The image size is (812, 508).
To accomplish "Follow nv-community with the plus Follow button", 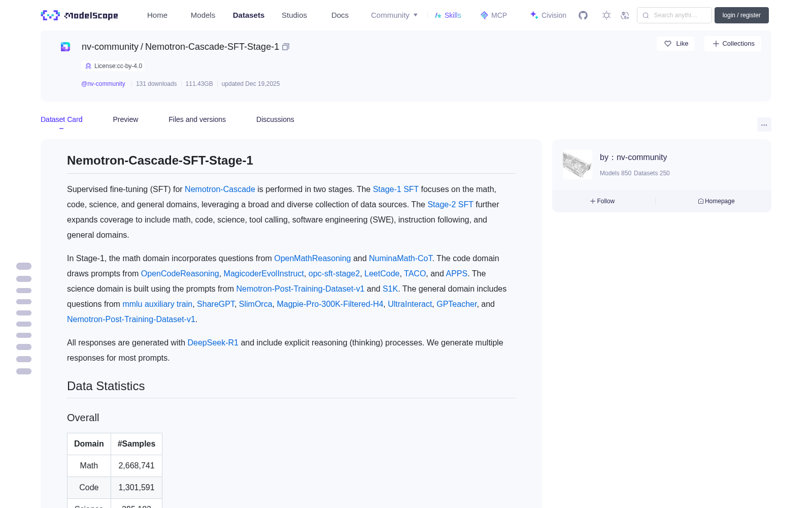I will (602, 201).
